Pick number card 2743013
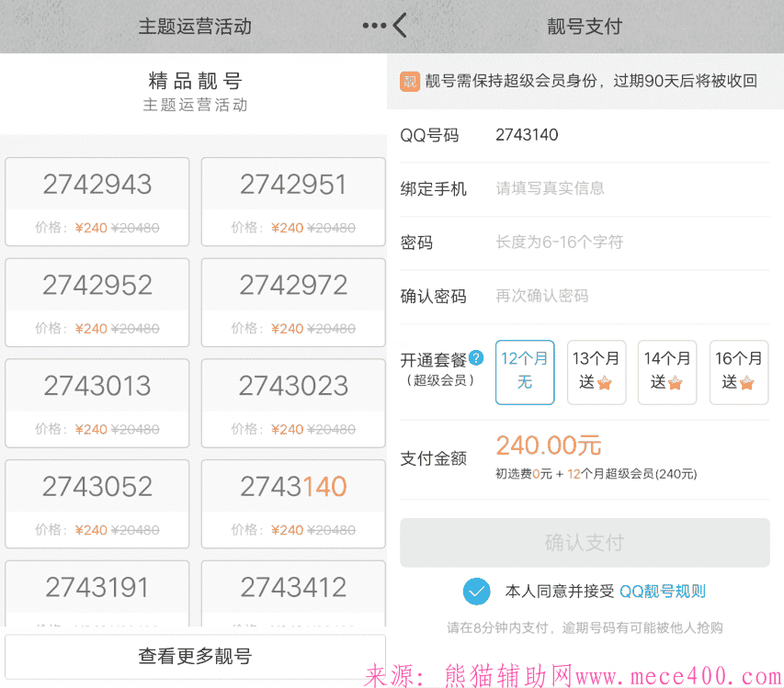Image resolution: width=784 pixels, height=688 pixels. [x=97, y=402]
